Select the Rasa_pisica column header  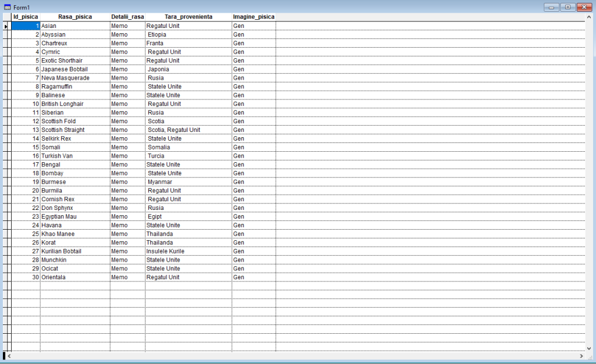(75, 17)
